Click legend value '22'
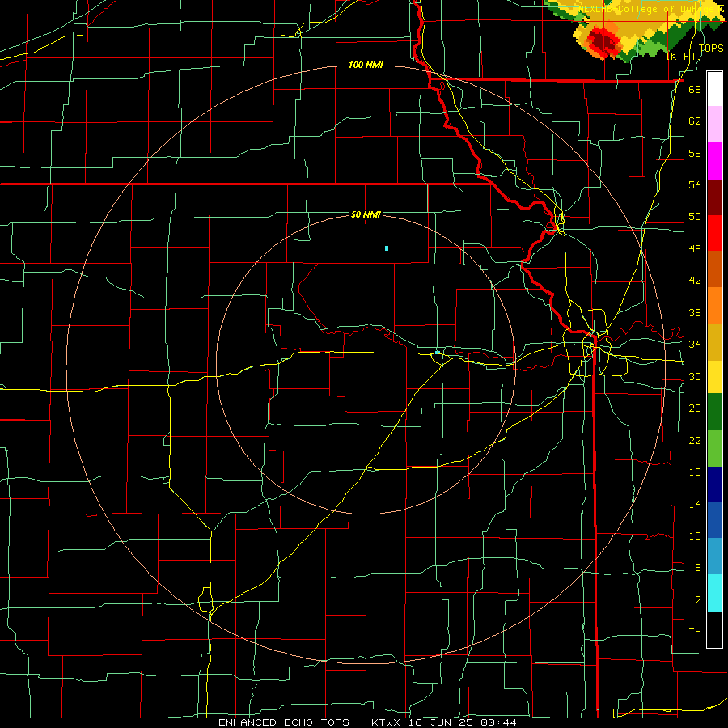Image resolution: width=728 pixels, height=728 pixels. point(695,440)
